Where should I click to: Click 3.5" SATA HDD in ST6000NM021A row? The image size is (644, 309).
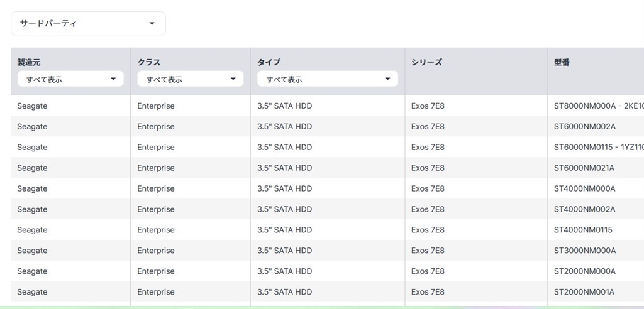tap(285, 168)
